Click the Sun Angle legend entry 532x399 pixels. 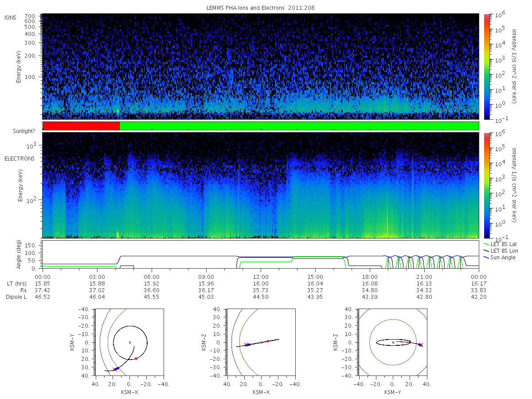[x=500, y=258]
